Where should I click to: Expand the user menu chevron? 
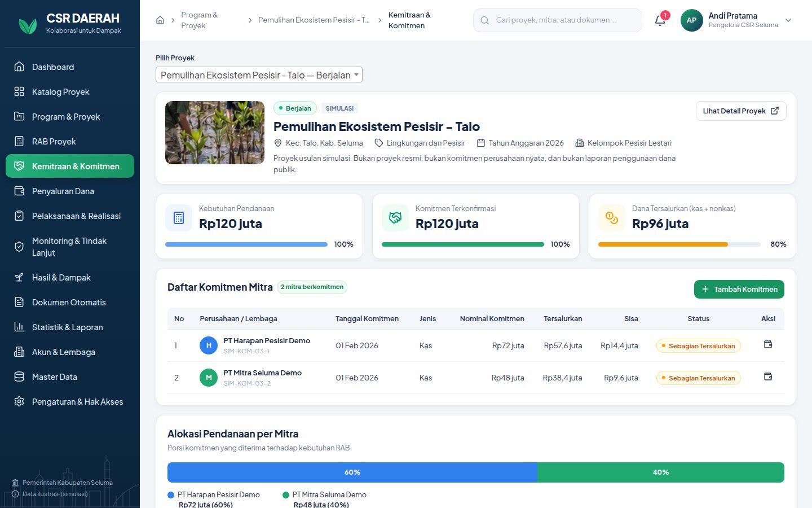[x=788, y=20]
